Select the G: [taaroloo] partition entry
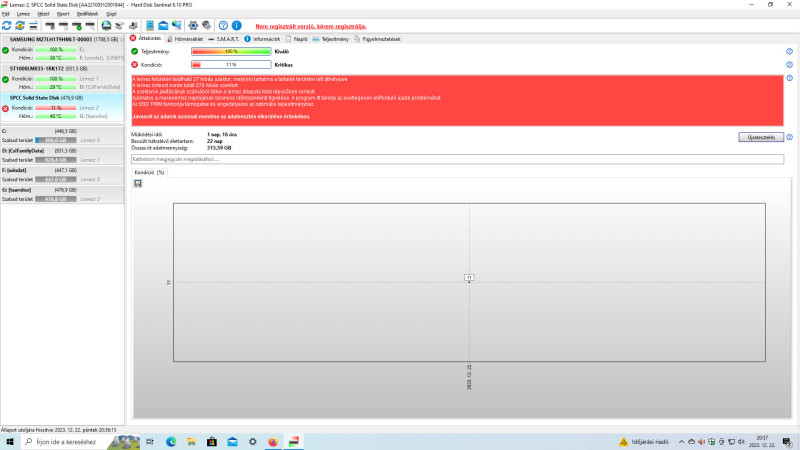This screenshot has width=800, height=450. (x=62, y=194)
